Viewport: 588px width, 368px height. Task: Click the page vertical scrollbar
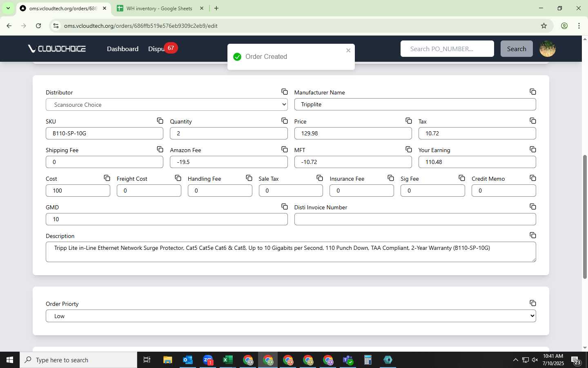pos(585,217)
